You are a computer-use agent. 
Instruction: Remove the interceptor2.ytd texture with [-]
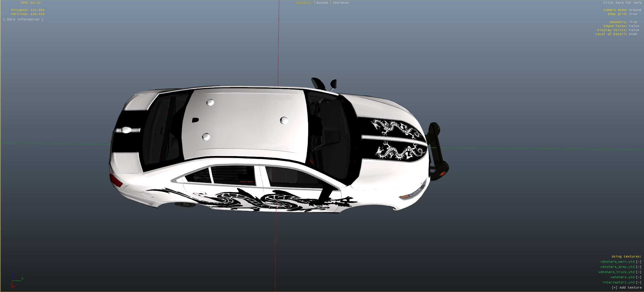(638, 283)
